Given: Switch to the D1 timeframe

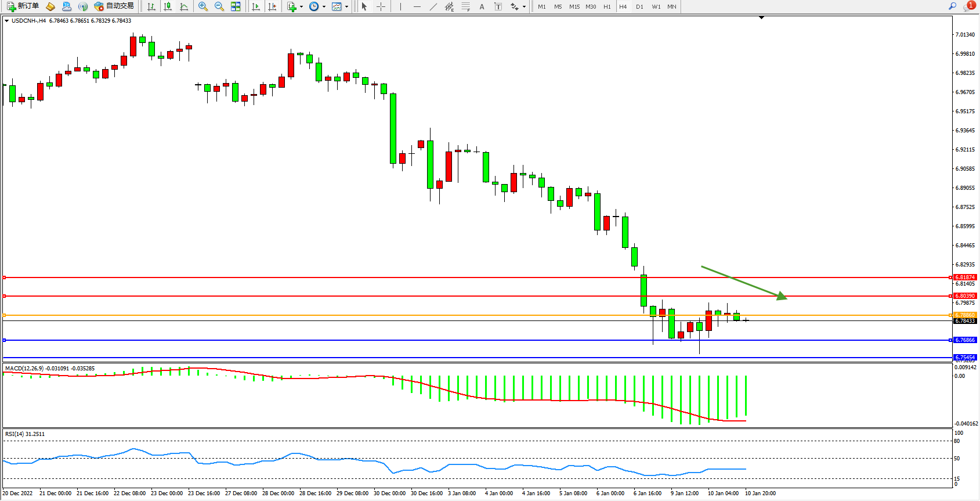Looking at the screenshot, I should 639,6.
